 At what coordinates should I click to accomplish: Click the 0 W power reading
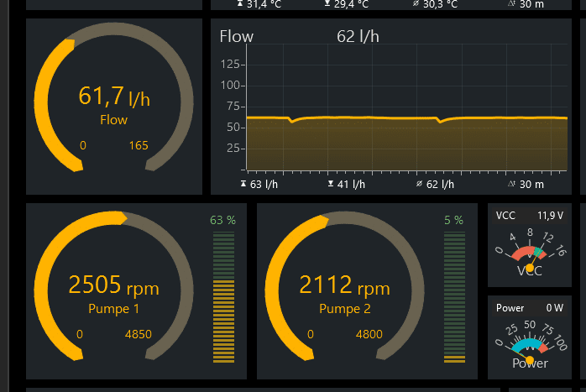(x=555, y=308)
